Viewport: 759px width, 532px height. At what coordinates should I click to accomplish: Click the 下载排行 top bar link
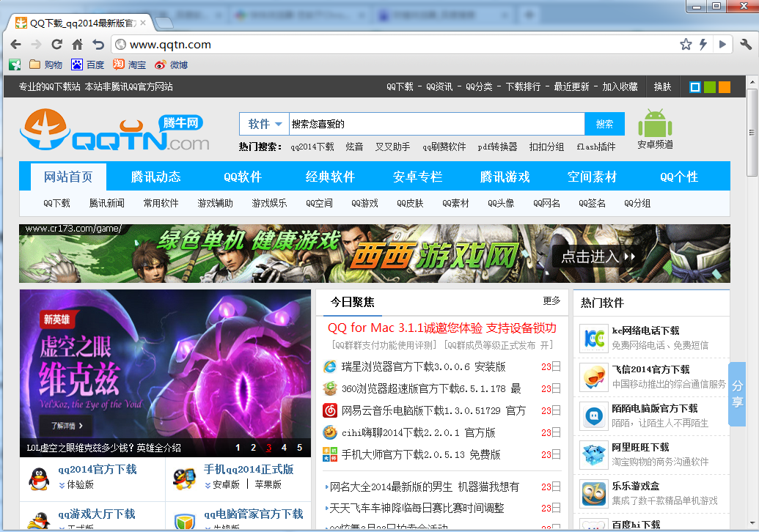pos(523,86)
